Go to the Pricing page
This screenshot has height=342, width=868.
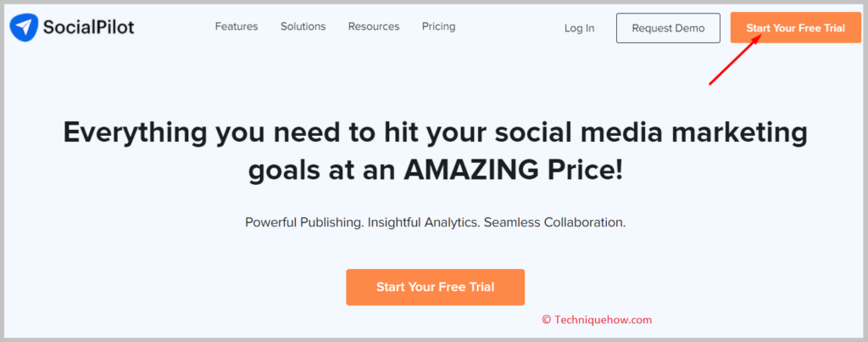coord(438,26)
